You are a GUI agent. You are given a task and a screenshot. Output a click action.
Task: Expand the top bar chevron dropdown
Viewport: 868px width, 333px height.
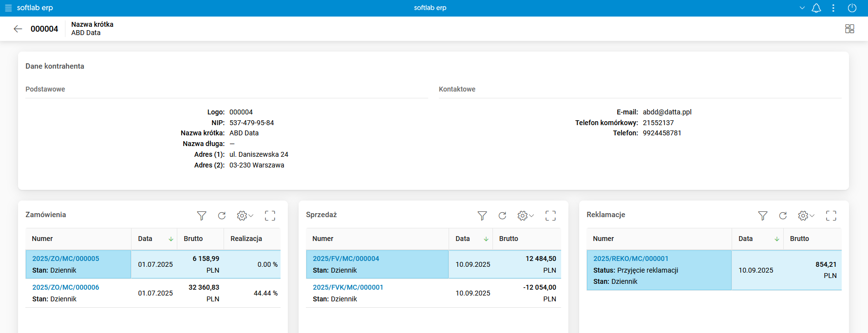click(802, 8)
